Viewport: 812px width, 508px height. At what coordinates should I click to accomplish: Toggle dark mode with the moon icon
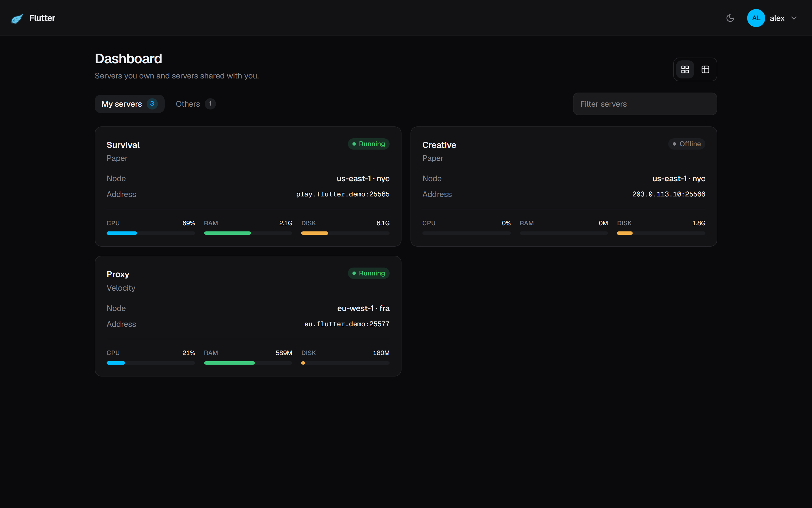coord(730,18)
